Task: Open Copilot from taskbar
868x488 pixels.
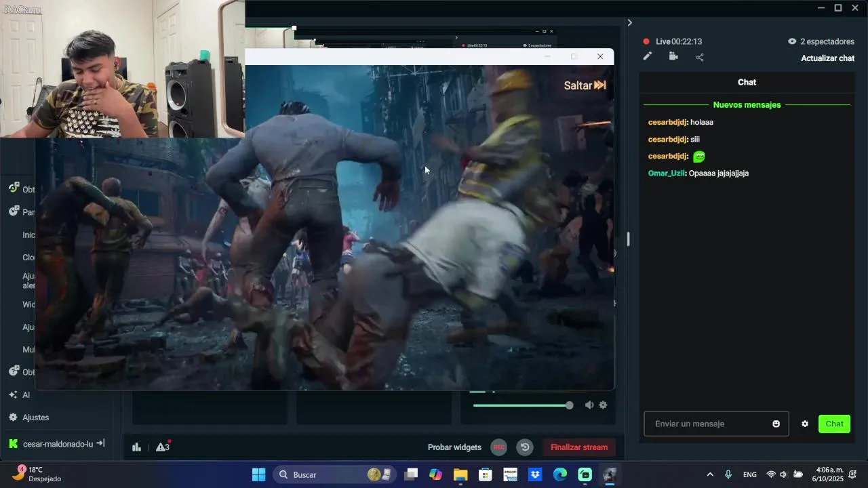Action: [435, 474]
